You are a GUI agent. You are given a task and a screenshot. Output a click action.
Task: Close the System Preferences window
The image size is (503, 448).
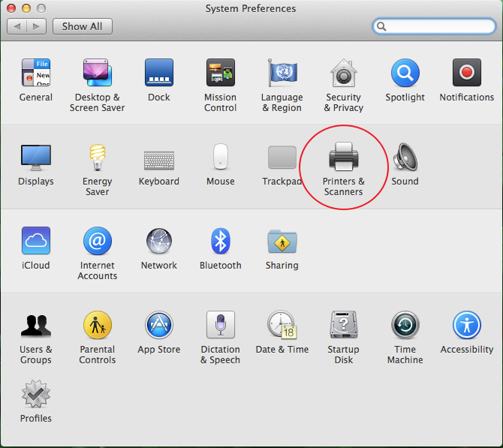pyautogui.click(x=11, y=8)
